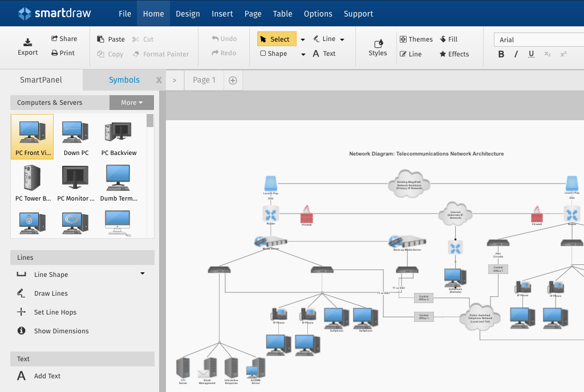The image size is (584, 392).
Task: Add a new page with plus icon
Action: 233,80
